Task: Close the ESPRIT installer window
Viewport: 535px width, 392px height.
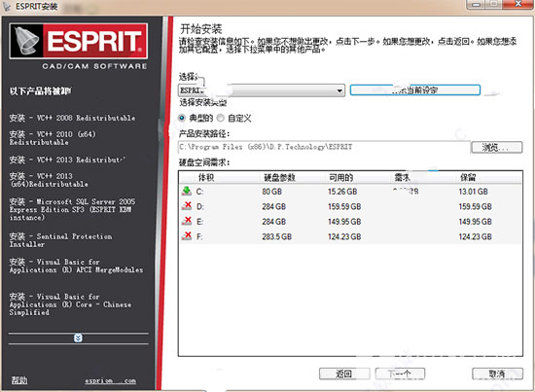Action: click(517, 4)
